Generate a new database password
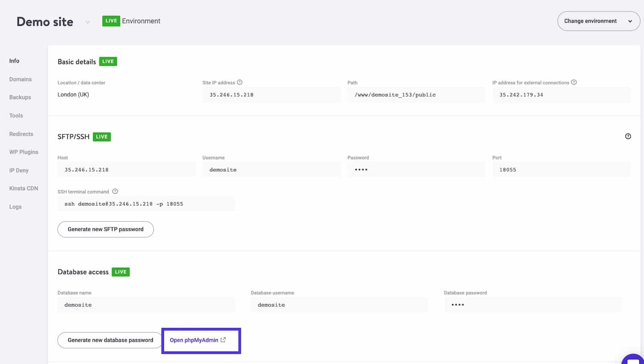This screenshot has width=644, height=364. (109, 340)
